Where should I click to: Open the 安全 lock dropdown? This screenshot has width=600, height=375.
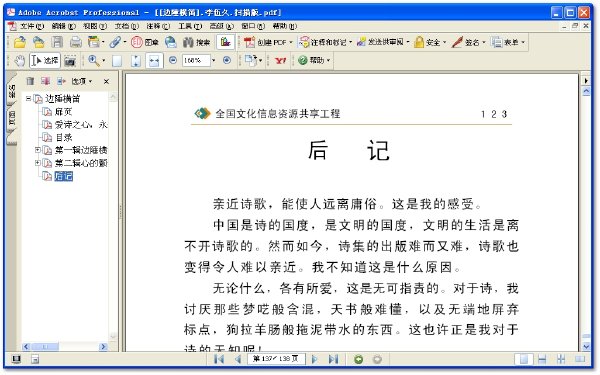[430, 42]
